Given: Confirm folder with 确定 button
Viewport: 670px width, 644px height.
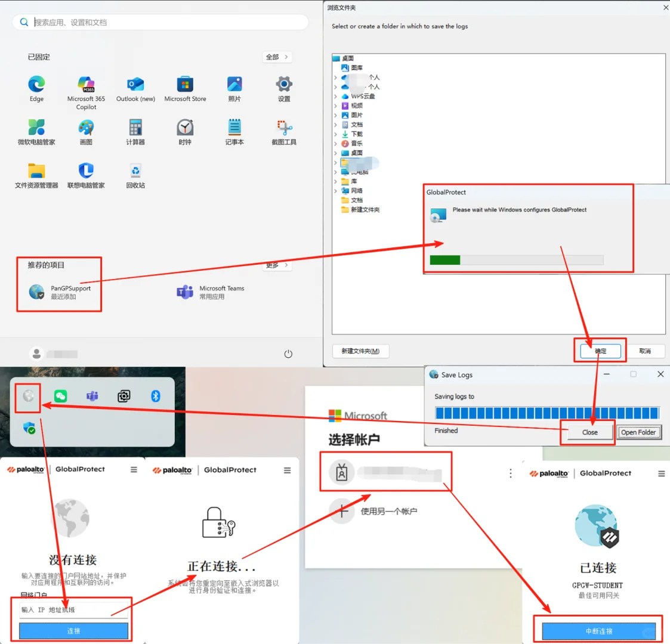Looking at the screenshot, I should (x=600, y=351).
